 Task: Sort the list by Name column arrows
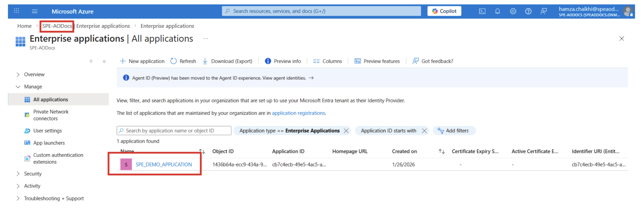[202, 151]
